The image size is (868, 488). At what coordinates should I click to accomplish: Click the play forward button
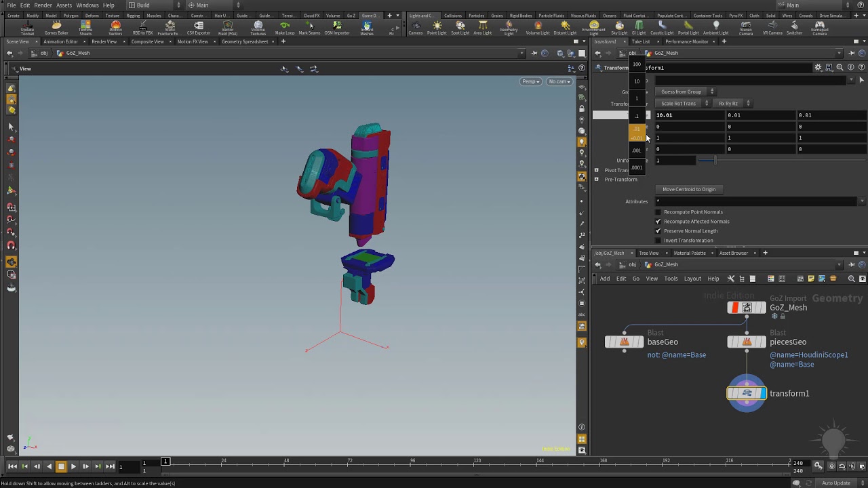tap(73, 466)
